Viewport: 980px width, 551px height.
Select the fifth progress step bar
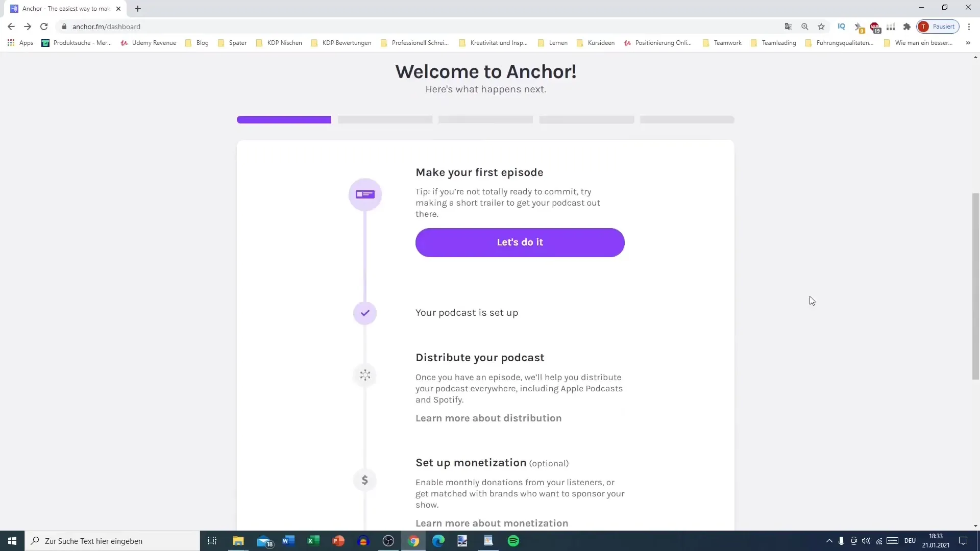[687, 119]
